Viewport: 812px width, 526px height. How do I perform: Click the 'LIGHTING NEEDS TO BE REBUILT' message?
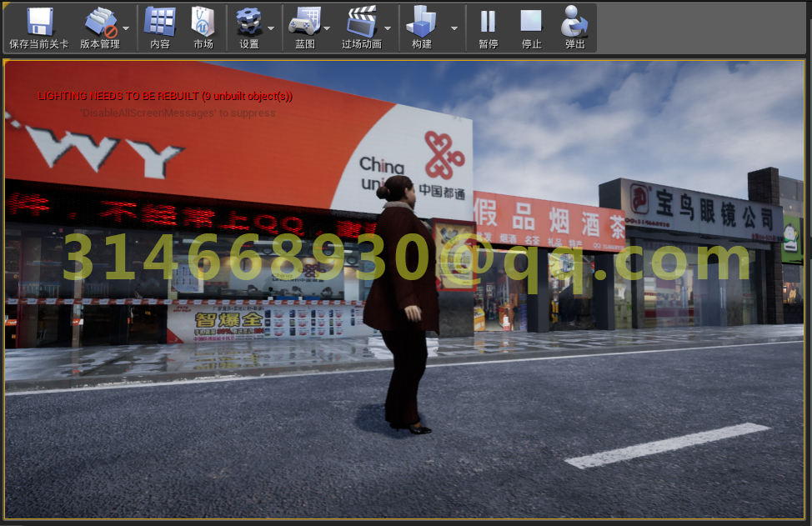click(x=165, y=97)
